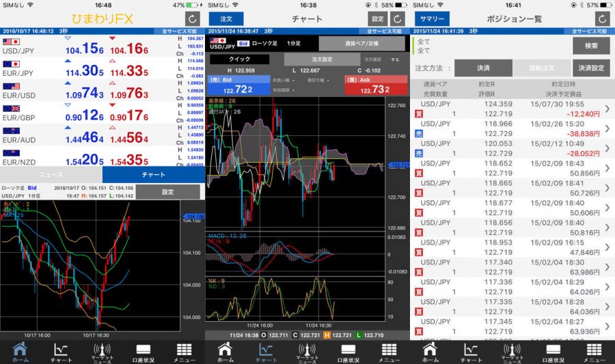Tap 設定 button above home screen chart
The height and width of the screenshot is (364, 615).
pyautogui.click(x=167, y=192)
